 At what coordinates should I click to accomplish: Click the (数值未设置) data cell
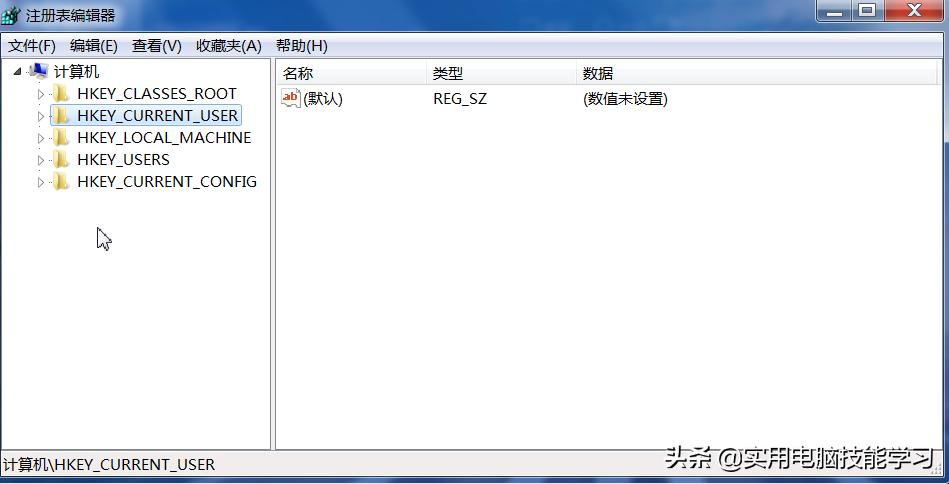click(625, 99)
